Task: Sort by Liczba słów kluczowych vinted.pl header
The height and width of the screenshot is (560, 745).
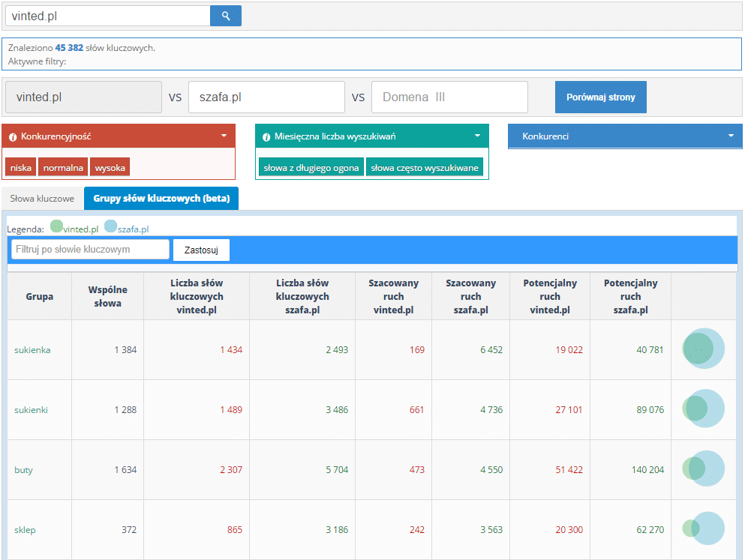Action: [197, 296]
